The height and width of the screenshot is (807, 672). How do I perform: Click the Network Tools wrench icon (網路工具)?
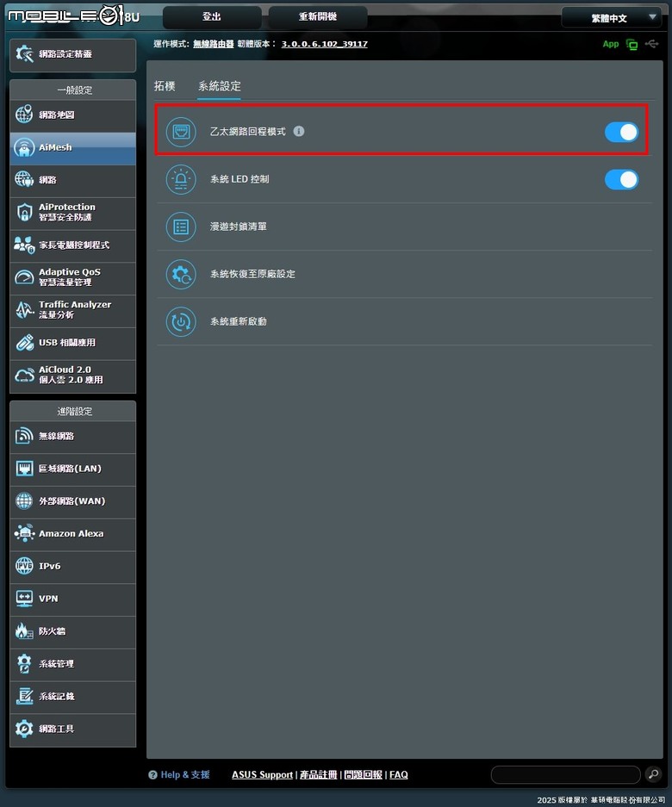point(24,729)
